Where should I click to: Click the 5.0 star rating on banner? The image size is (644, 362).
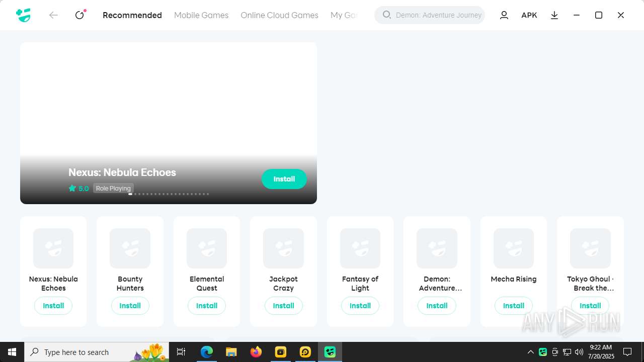pyautogui.click(x=79, y=189)
